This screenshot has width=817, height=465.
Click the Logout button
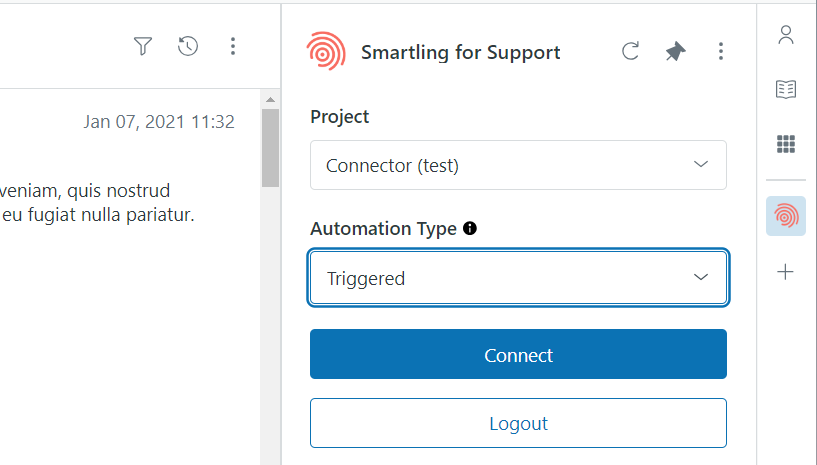(x=518, y=423)
